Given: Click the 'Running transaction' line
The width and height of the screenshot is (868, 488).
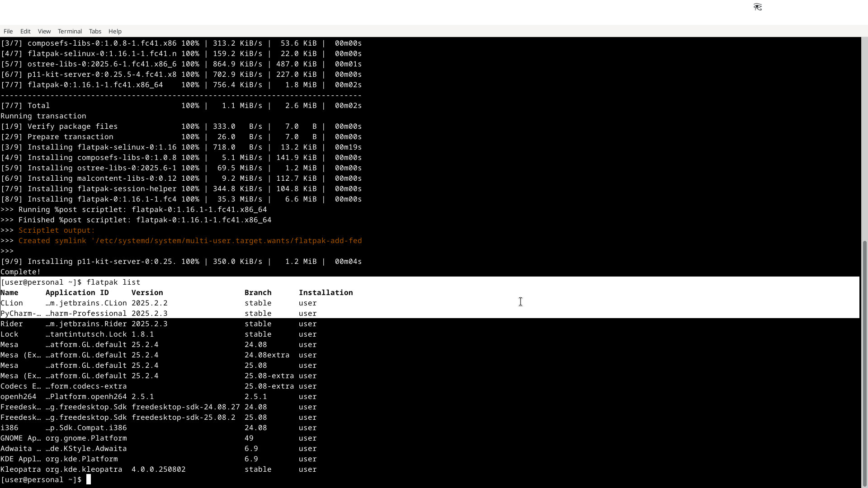Looking at the screenshot, I should tap(43, 116).
